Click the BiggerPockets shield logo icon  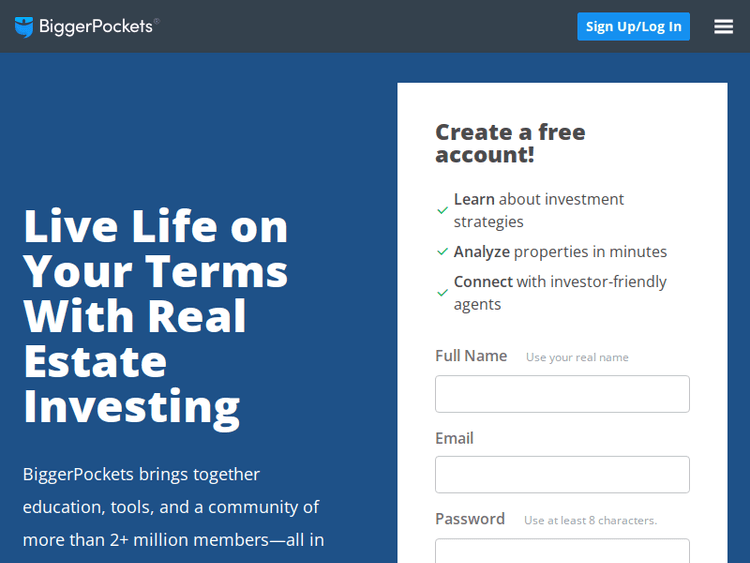point(24,27)
